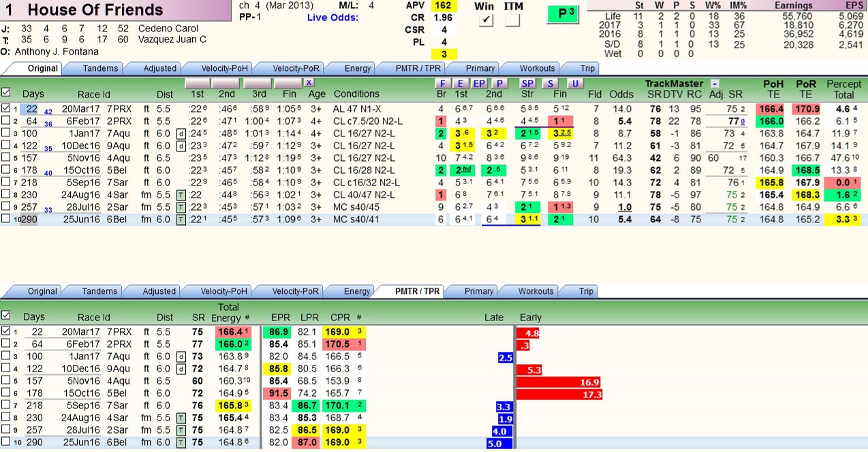The image size is (868, 452).
Task: Check the 25Jun16 row checkbox in PMTR/TPR grid
Action: (6, 442)
